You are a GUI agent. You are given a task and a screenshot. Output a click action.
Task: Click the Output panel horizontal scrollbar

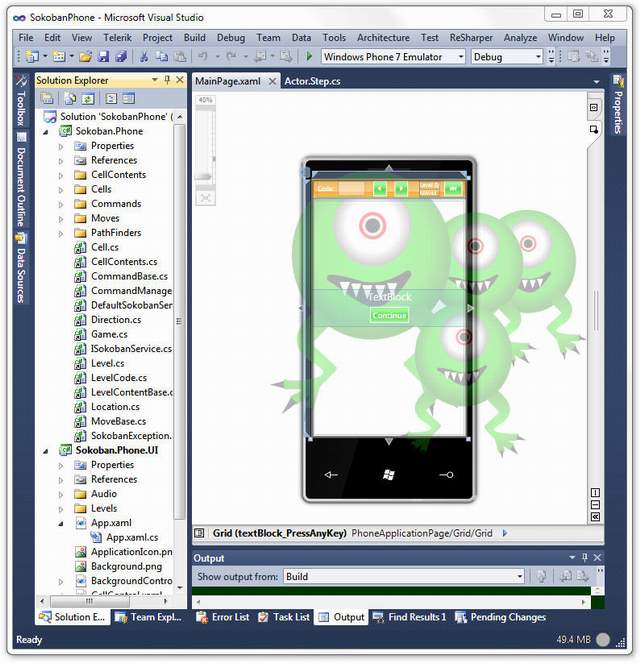[x=390, y=601]
